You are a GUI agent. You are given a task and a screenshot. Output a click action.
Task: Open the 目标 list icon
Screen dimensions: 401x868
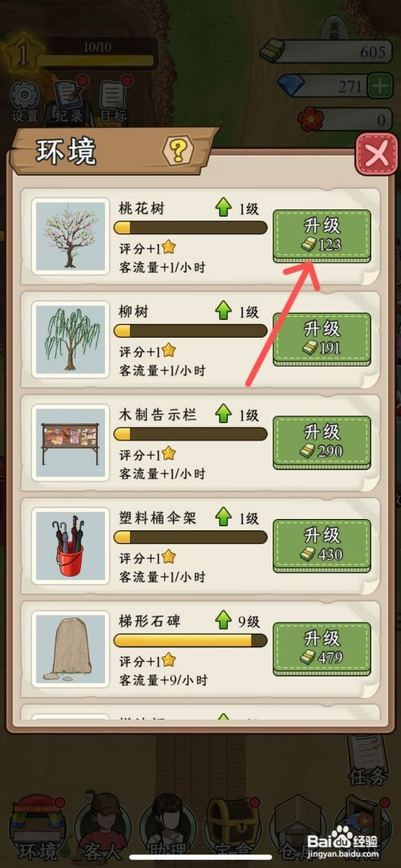click(x=113, y=101)
